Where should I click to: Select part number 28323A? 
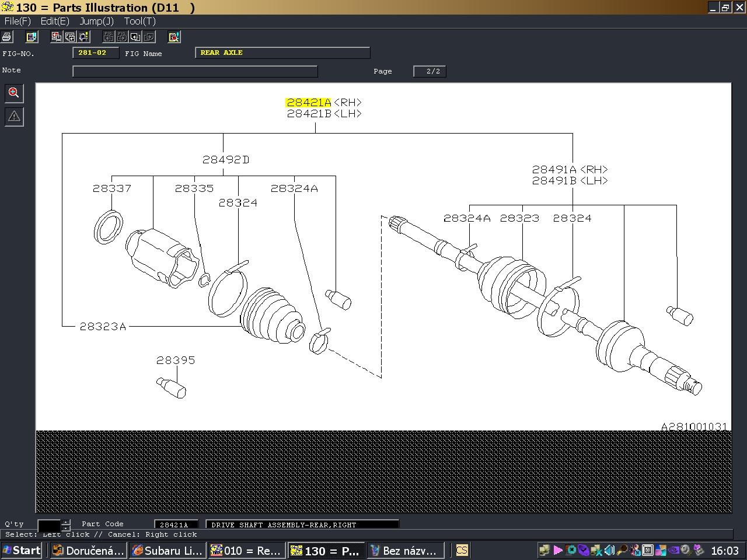103,327
